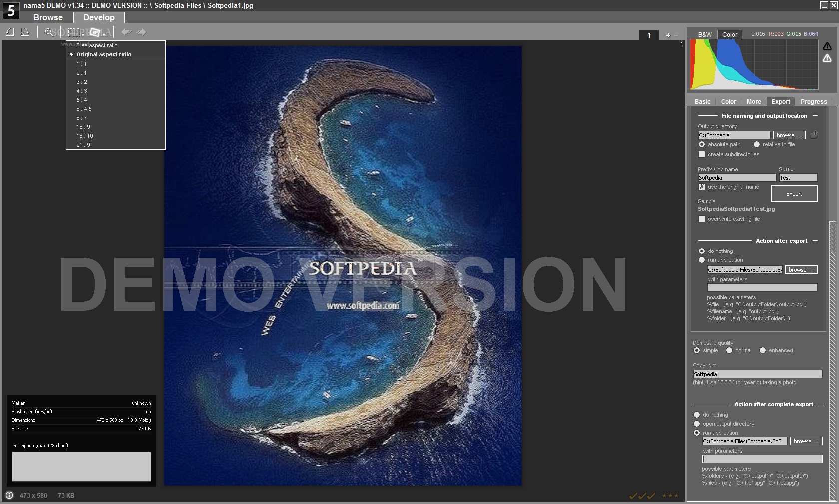Select open output directory option
The height and width of the screenshot is (504, 839).
[x=697, y=424]
